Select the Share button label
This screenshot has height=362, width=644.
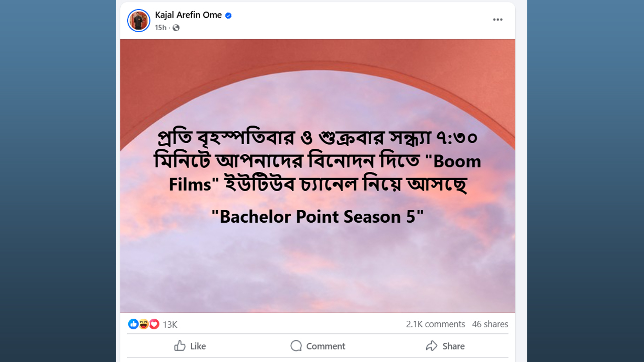453,346
